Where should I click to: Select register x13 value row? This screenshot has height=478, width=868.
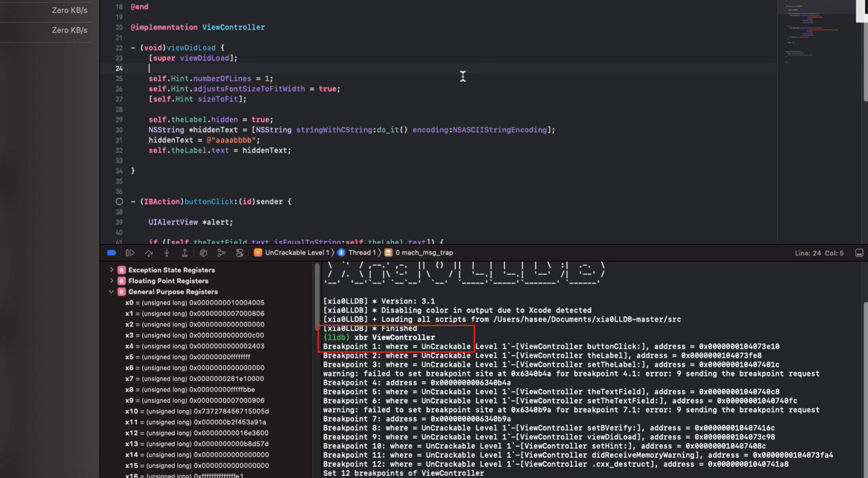(197, 444)
